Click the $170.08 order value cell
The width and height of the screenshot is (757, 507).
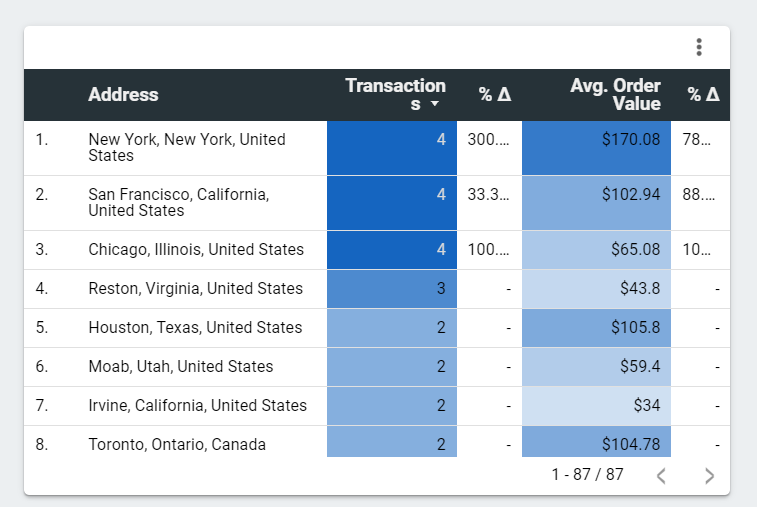pos(631,140)
